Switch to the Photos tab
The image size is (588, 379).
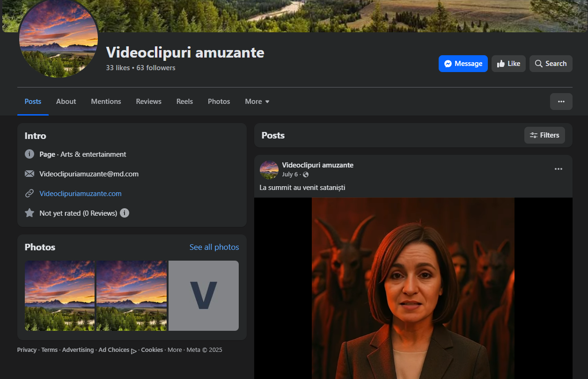coord(219,102)
